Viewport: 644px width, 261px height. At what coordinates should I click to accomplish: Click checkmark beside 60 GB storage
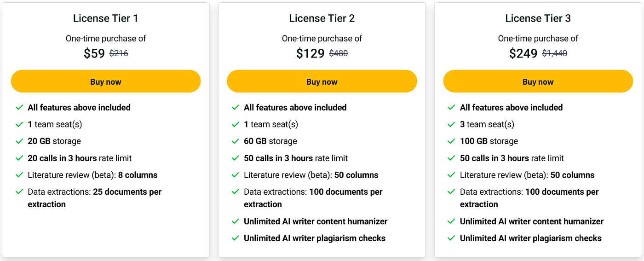click(x=236, y=141)
